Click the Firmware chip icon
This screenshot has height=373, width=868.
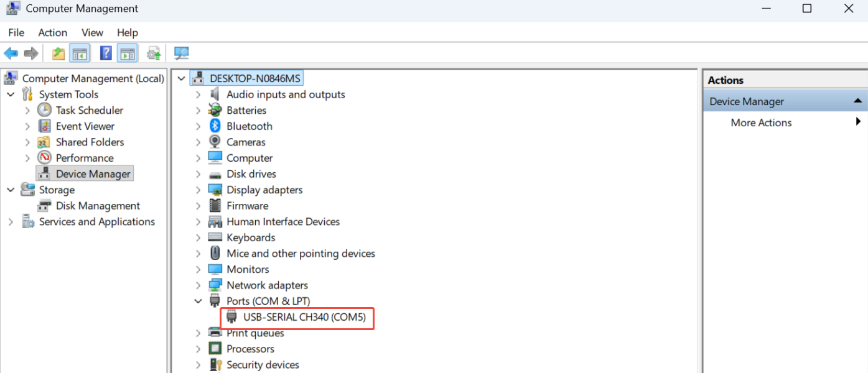215,206
